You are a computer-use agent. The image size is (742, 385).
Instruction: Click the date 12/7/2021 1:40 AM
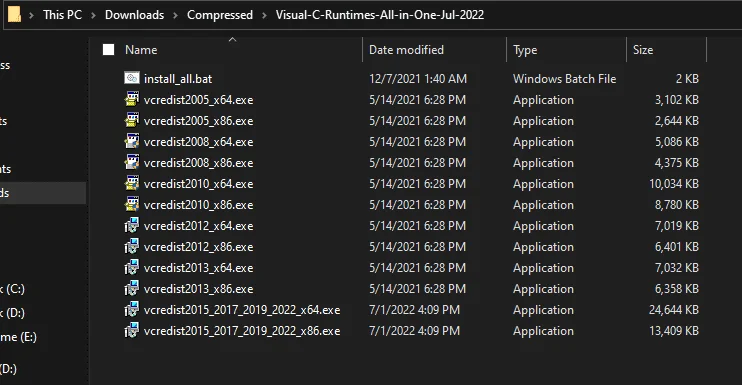point(418,79)
